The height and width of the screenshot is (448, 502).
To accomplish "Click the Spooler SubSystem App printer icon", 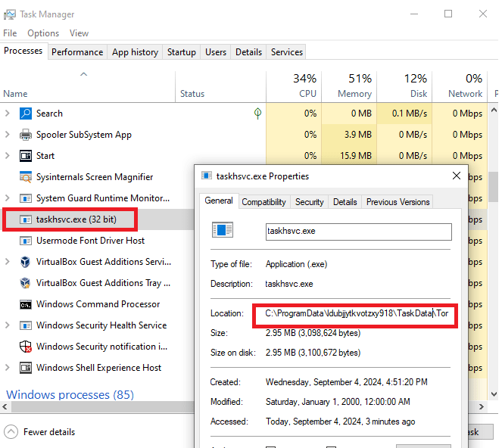I will [x=25, y=135].
